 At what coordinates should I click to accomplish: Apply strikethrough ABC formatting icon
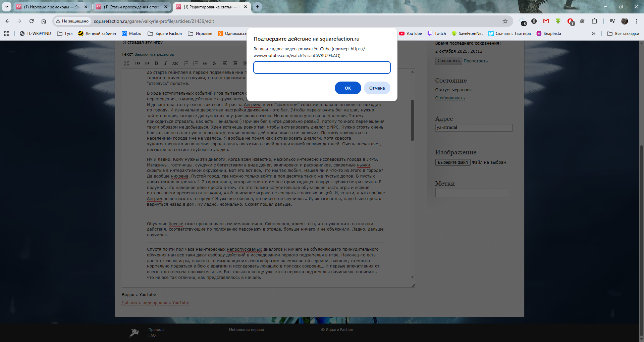coord(175,63)
